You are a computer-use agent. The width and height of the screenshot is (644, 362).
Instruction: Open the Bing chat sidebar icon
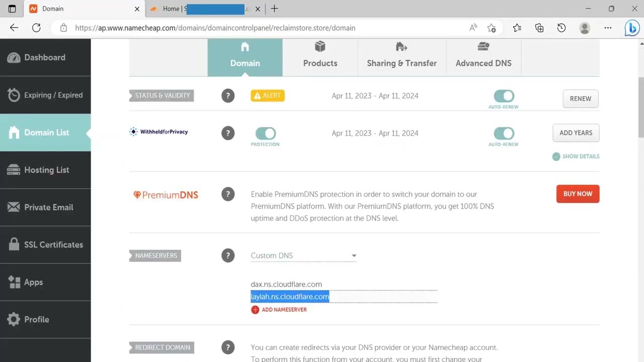[x=632, y=28]
